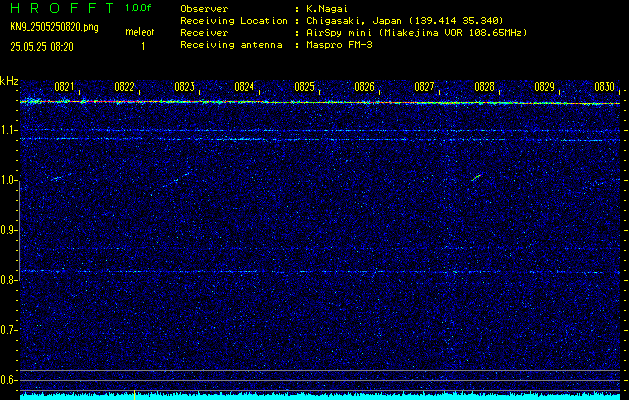Click the Receiving Location label

(234, 21)
